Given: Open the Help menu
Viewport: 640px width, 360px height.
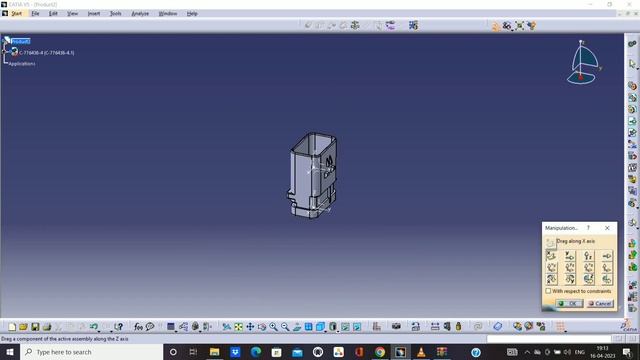Looking at the screenshot, I should (x=192, y=13).
